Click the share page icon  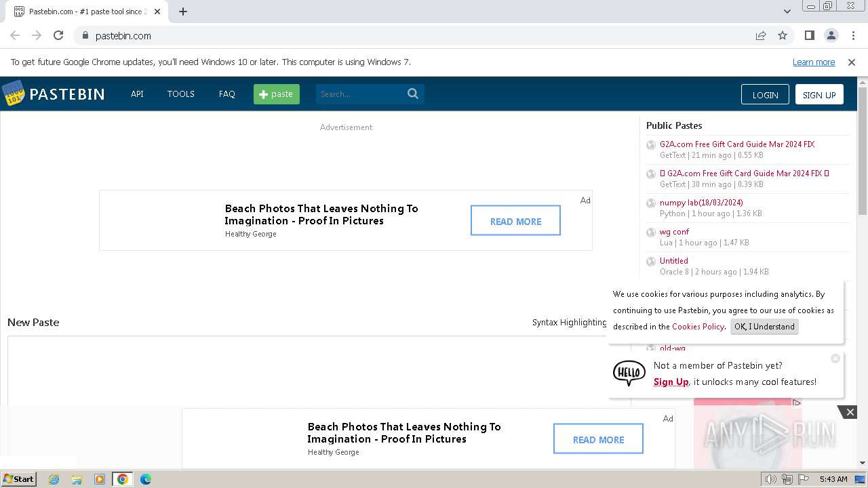click(x=761, y=36)
